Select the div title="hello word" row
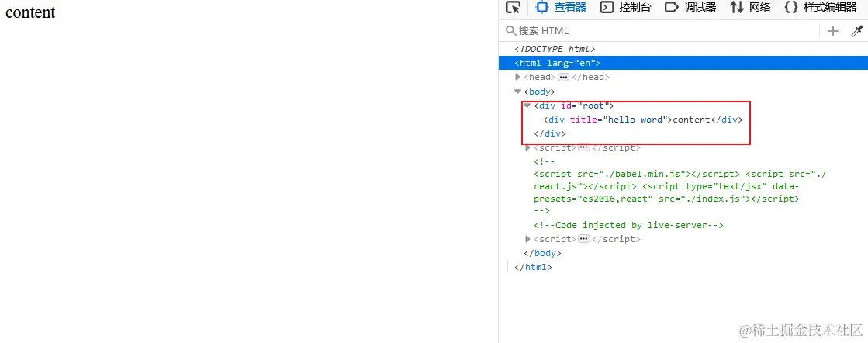Viewport: 868px width, 343px height. [x=643, y=120]
